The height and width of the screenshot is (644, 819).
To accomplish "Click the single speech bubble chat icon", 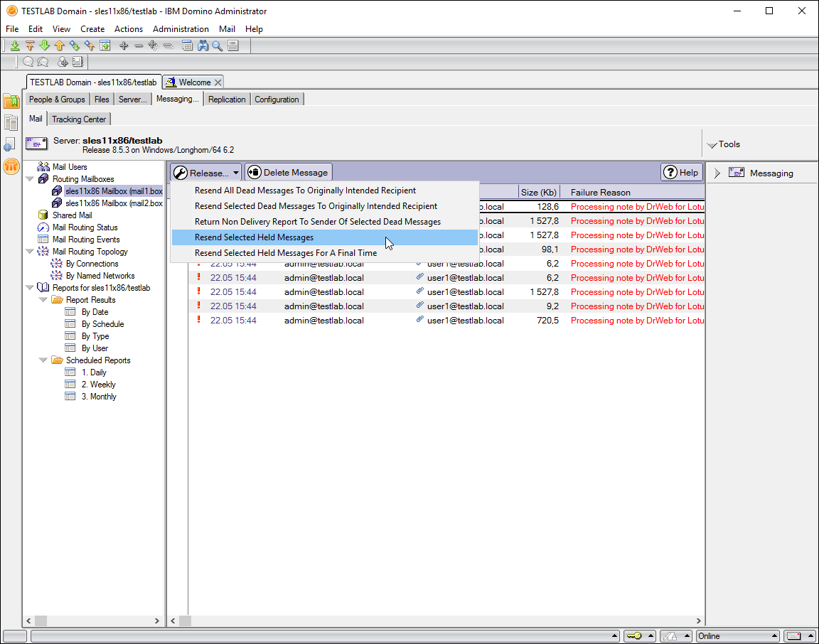I will (28, 62).
